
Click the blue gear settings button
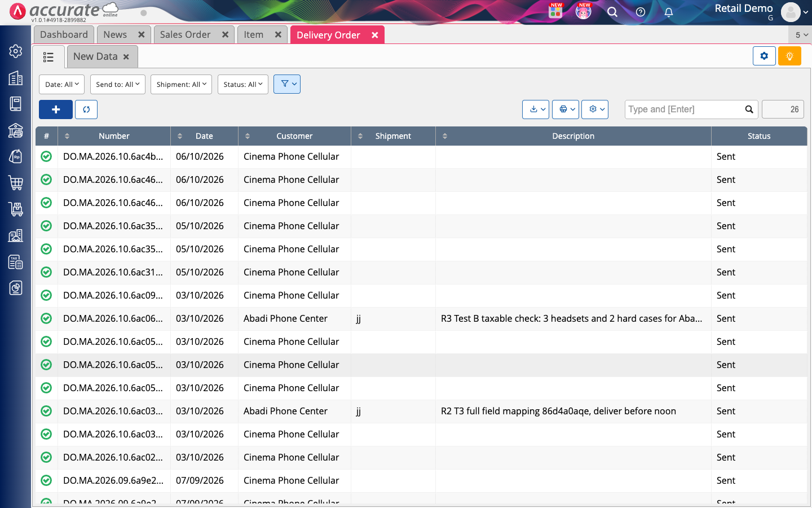click(764, 56)
